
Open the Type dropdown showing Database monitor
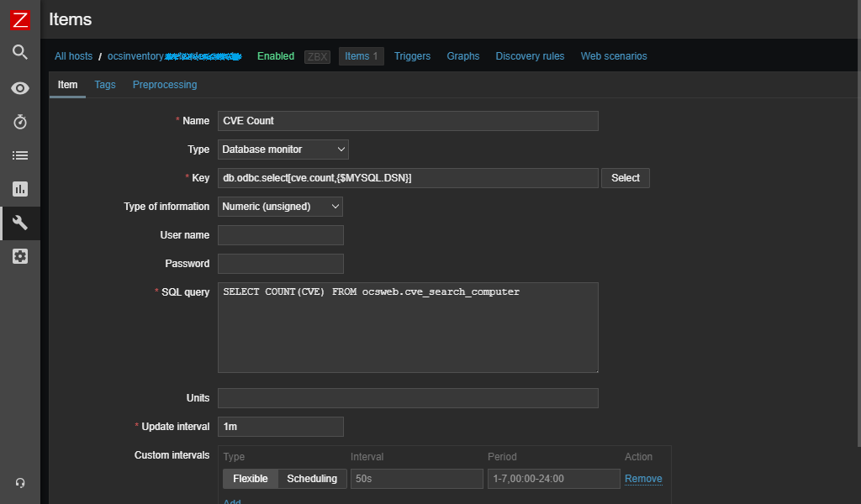[x=283, y=150]
